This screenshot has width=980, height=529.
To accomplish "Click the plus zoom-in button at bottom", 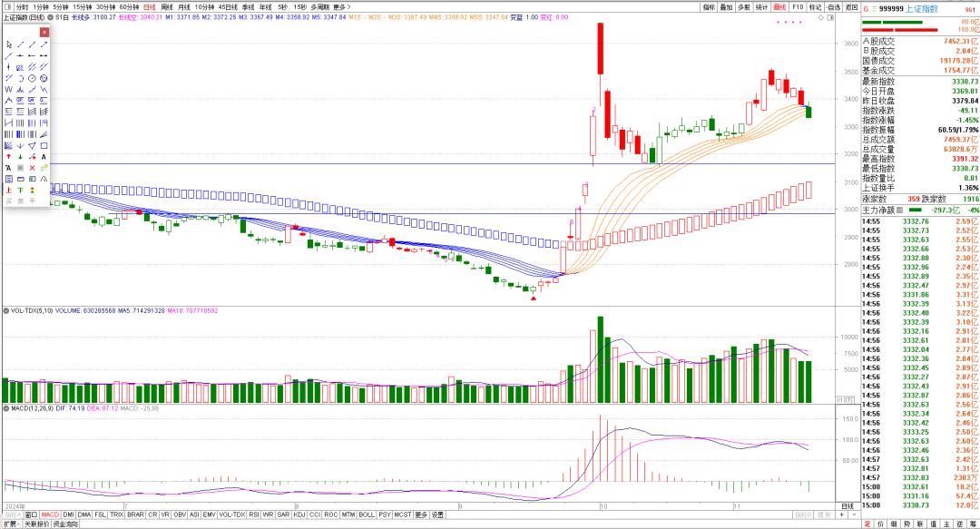I will (841, 514).
